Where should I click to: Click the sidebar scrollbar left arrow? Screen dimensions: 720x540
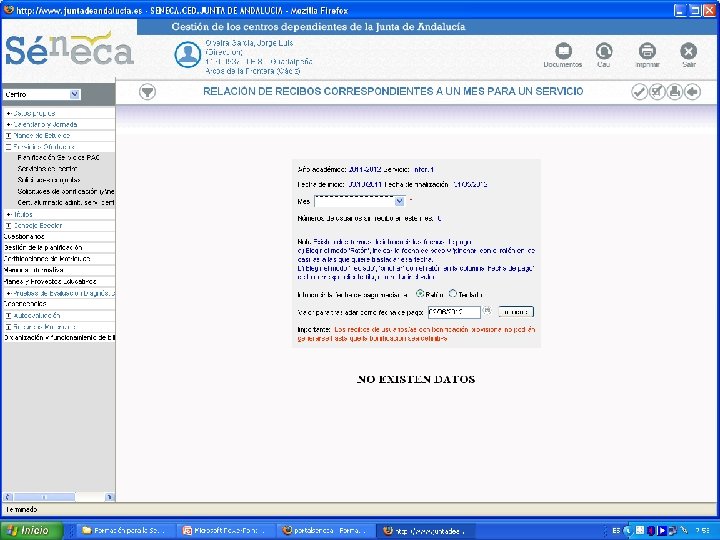point(7,497)
